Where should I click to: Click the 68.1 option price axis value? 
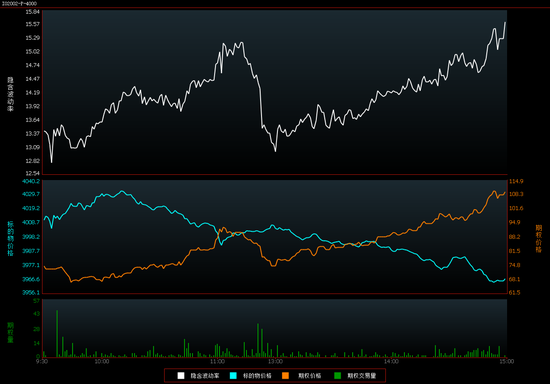tap(515, 279)
